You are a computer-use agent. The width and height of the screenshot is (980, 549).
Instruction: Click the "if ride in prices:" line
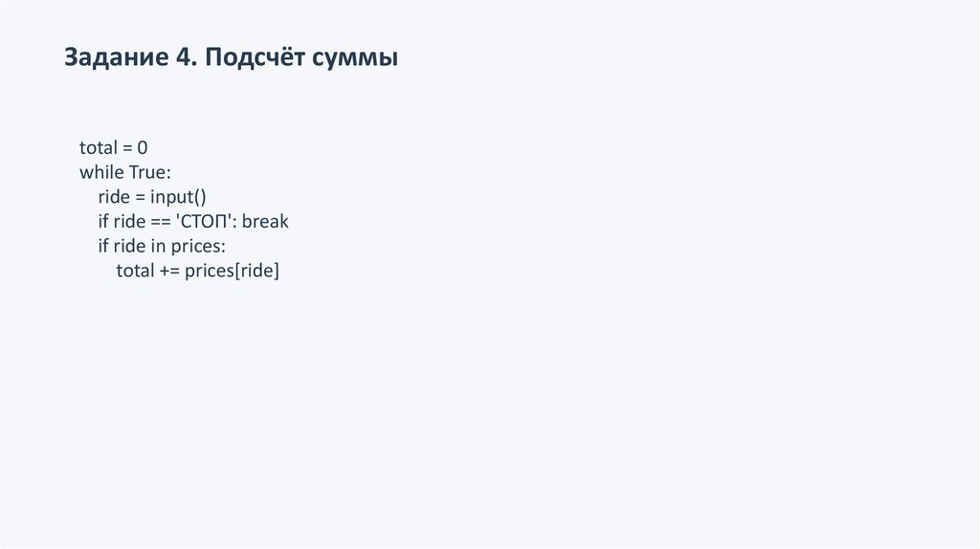[x=161, y=247]
